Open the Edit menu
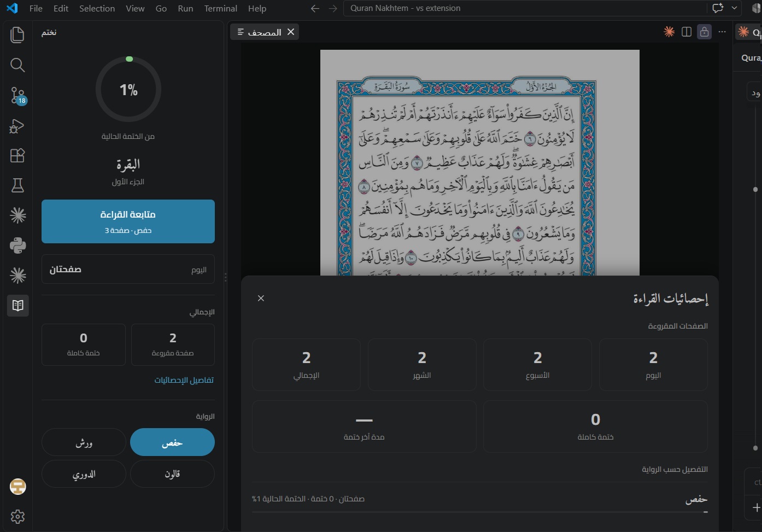This screenshot has height=532, width=762. point(61,8)
